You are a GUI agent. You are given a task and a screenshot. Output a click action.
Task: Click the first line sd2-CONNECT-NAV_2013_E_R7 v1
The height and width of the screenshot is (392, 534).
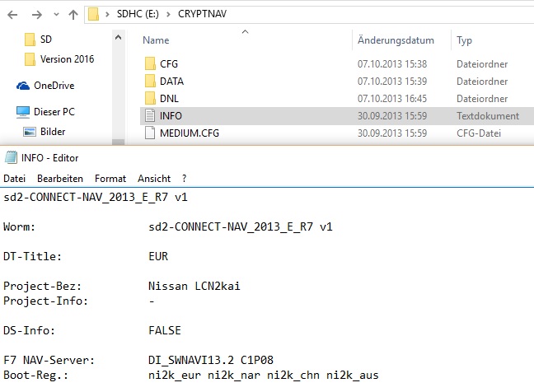pos(96,198)
